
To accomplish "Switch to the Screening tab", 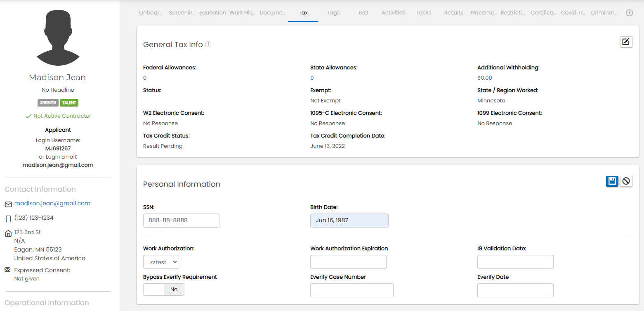I will click(182, 13).
